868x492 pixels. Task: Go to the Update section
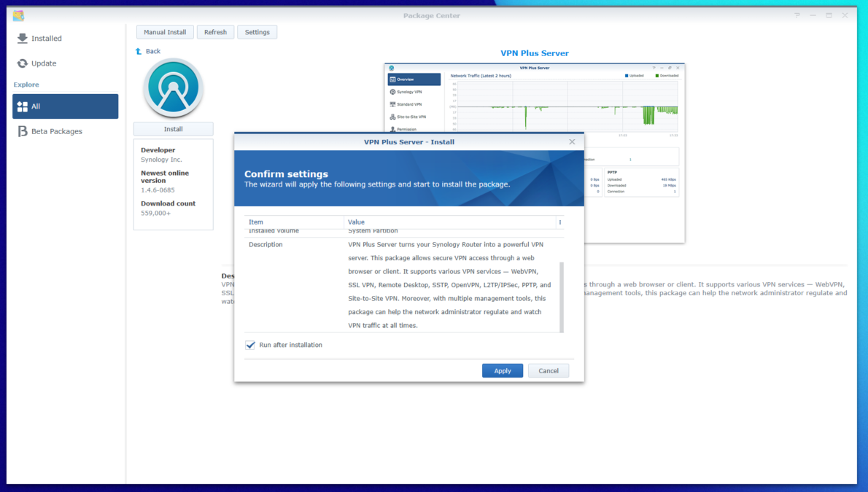[x=66, y=63]
